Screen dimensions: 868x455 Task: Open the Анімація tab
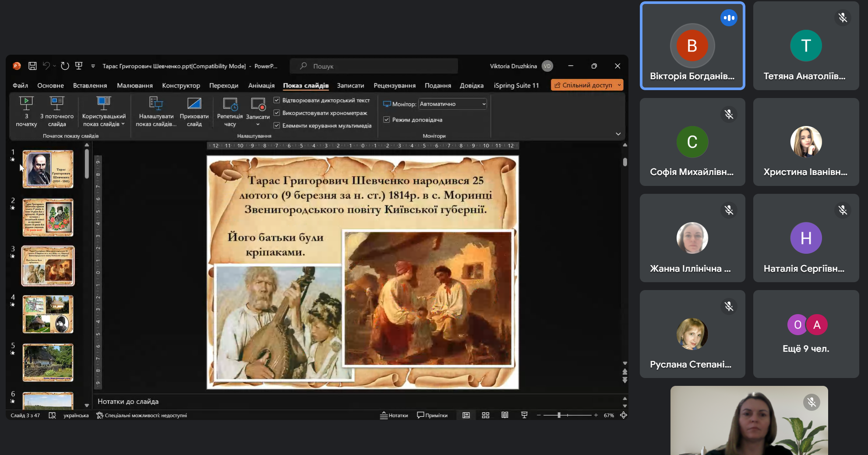[261, 85]
